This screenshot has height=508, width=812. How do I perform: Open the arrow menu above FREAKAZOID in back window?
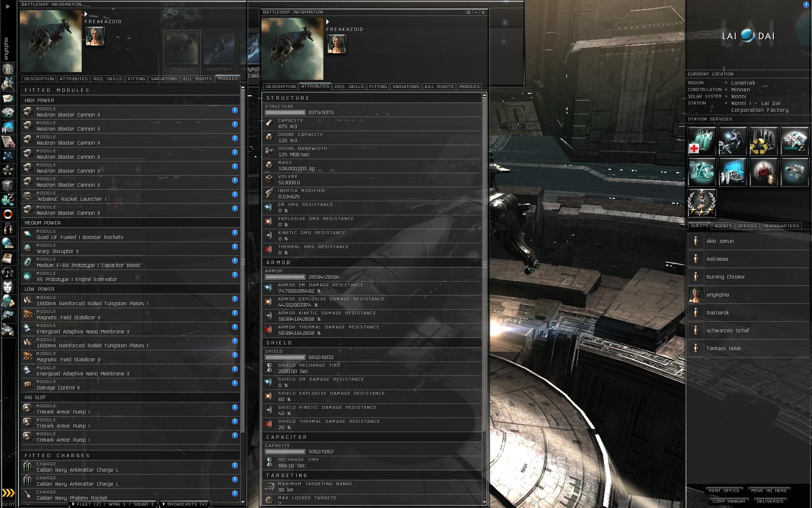click(86, 14)
